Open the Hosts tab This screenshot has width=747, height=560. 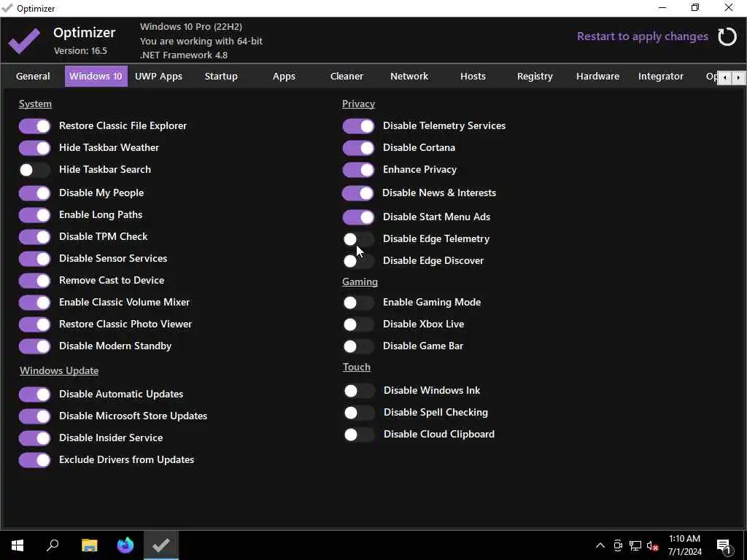(x=473, y=76)
